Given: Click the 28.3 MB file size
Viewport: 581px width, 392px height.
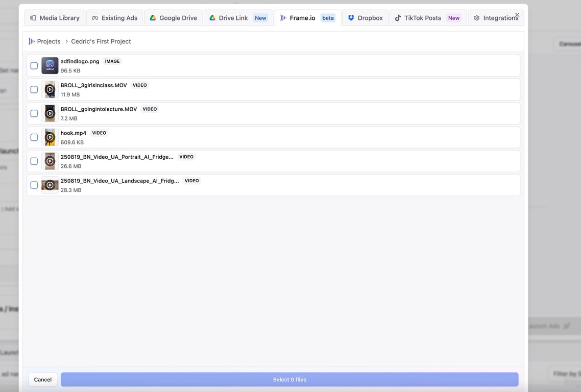Looking at the screenshot, I should point(71,190).
